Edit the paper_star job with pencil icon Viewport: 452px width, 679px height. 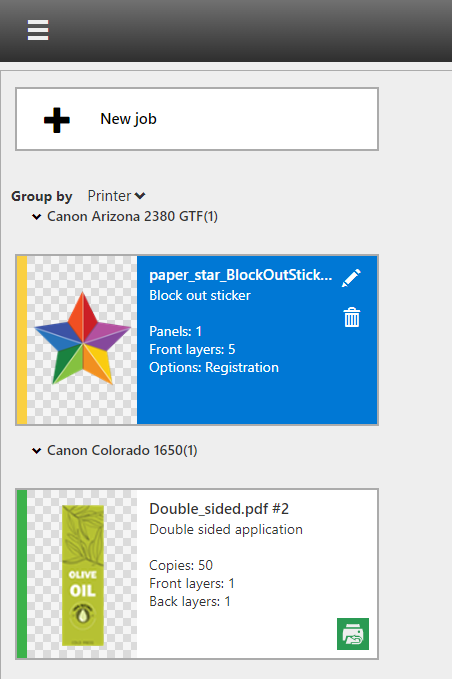tap(351, 278)
